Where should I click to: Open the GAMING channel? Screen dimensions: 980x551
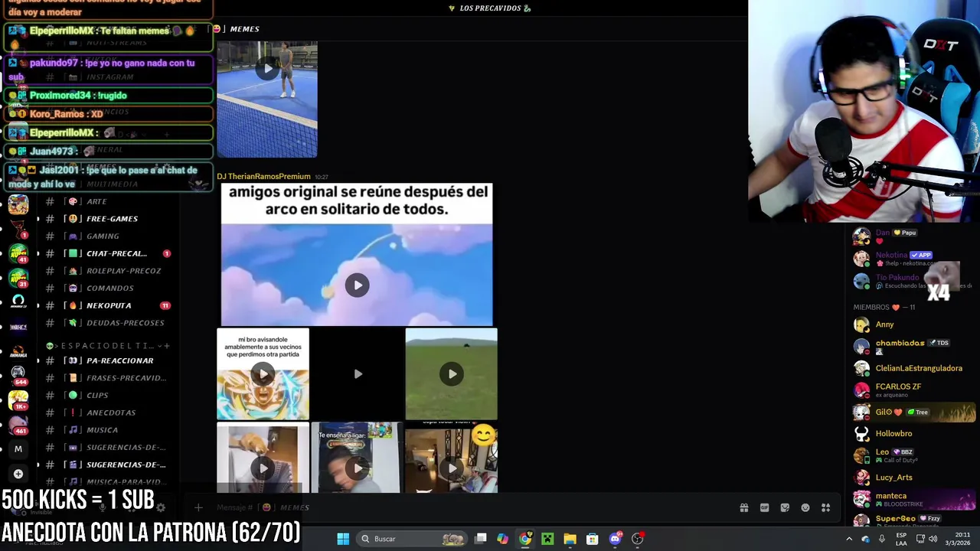107,236
